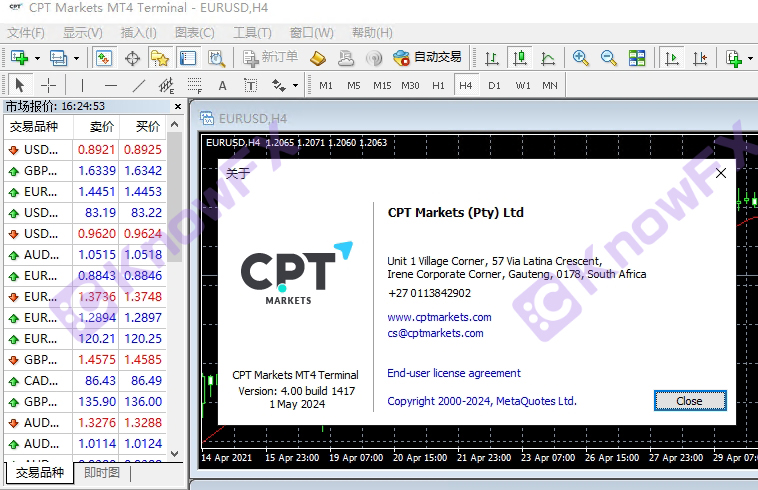
Task: Click the grayed-out user account icon
Action: [x=346, y=58]
